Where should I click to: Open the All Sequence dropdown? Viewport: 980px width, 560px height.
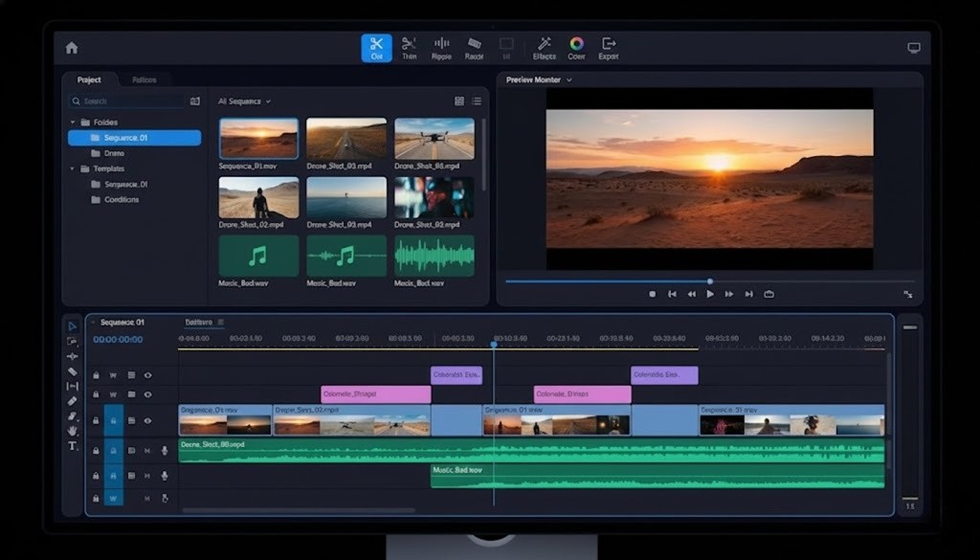[x=244, y=101]
